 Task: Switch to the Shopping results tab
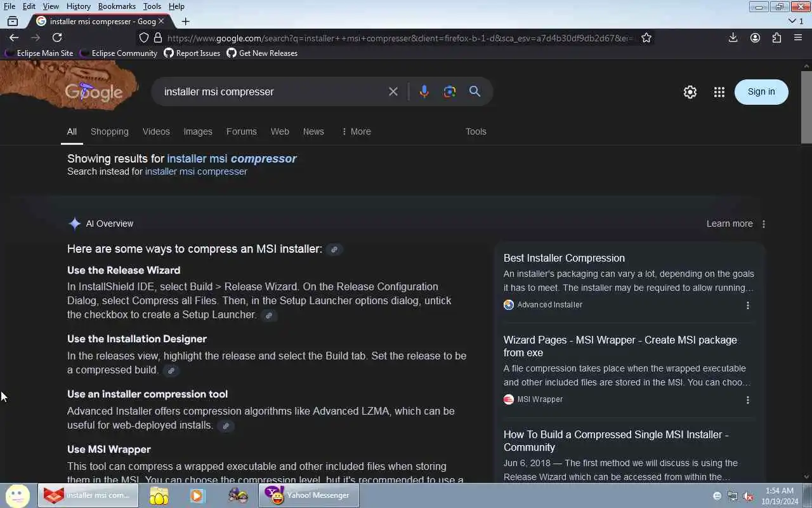(x=110, y=131)
